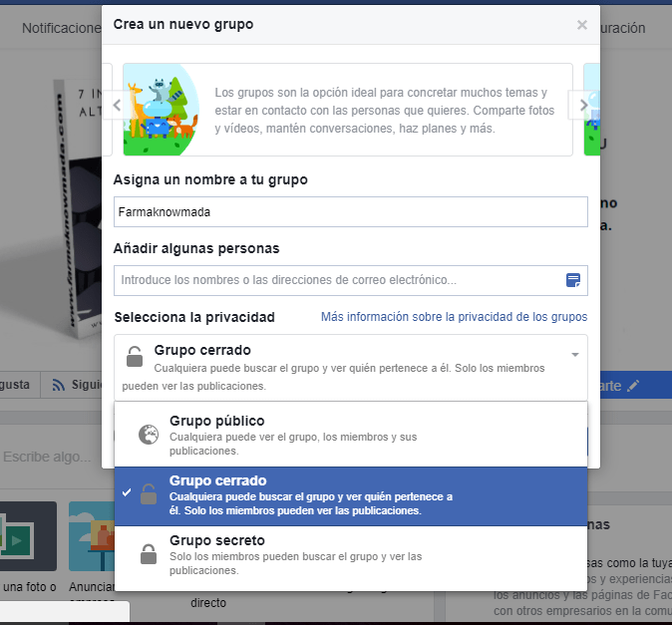Image resolution: width=672 pixels, height=625 pixels.
Task: Click the 'Los grupos son la opción ideal' text
Action: pyautogui.click(x=385, y=111)
